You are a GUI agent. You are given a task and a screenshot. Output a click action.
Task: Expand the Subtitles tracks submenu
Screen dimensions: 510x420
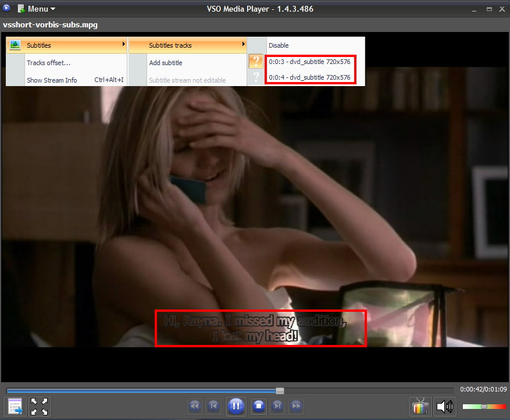tap(188, 45)
